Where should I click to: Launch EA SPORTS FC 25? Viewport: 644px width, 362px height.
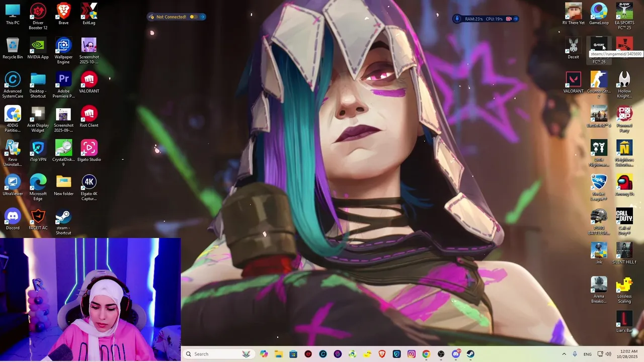(624, 16)
